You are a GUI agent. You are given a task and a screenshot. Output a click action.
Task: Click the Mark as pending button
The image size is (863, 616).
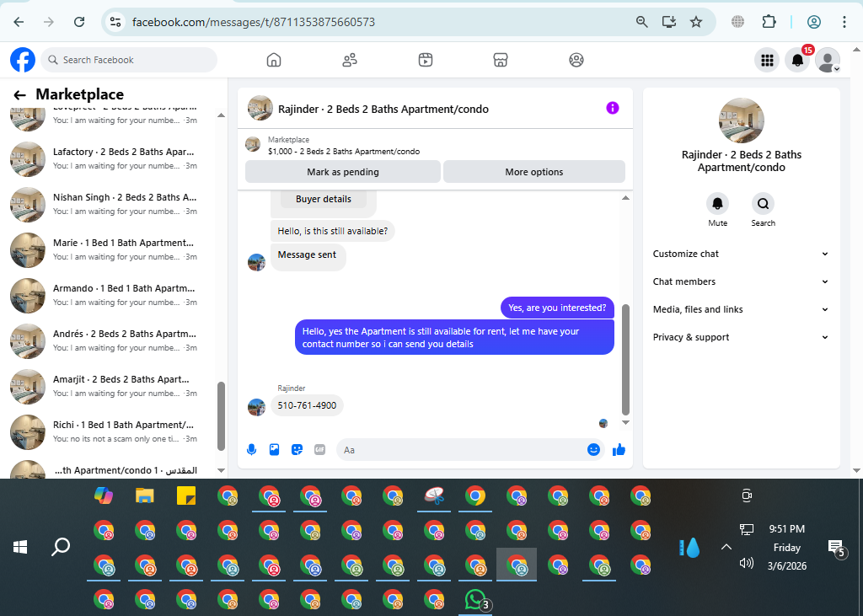tap(343, 172)
